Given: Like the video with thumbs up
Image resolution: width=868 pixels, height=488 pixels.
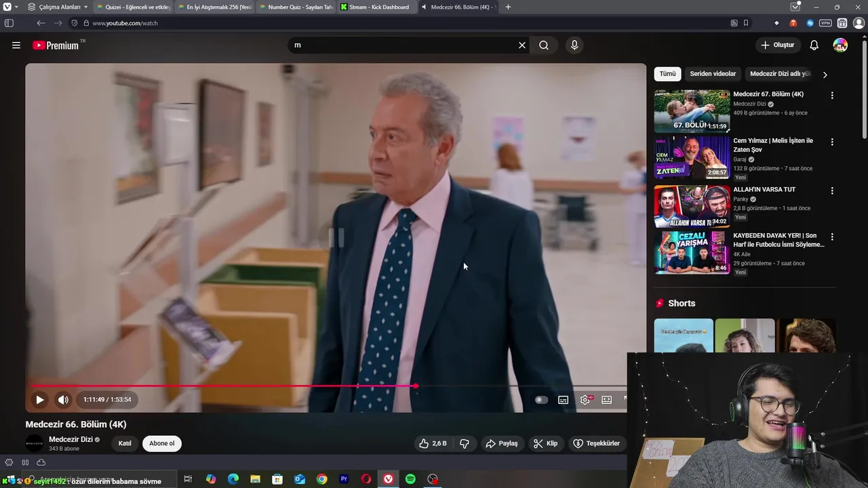Looking at the screenshot, I should pos(433,443).
